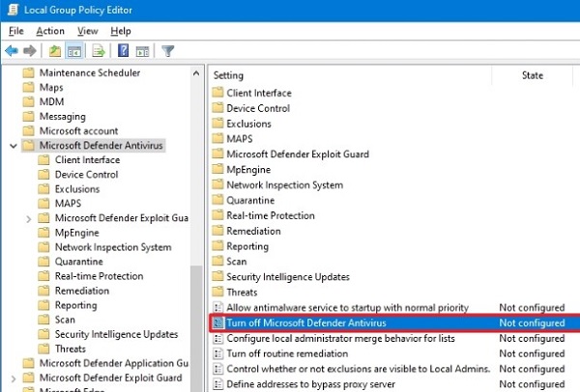This screenshot has height=392, width=580.
Task: Select Maps folder in the tree
Action: tap(51, 87)
